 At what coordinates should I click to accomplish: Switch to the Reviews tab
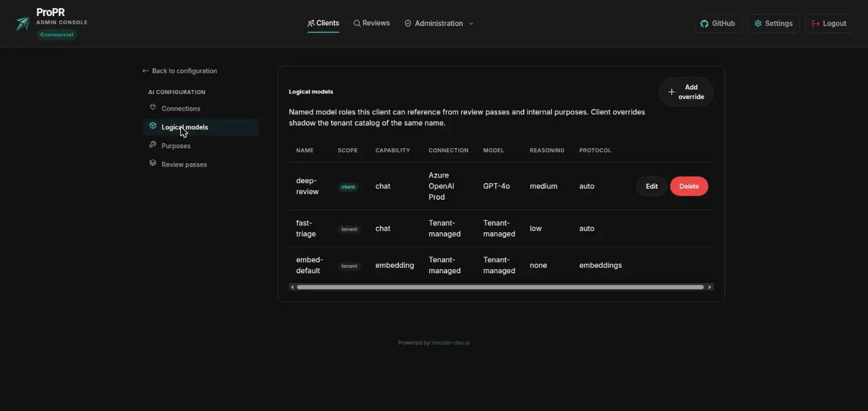coord(371,23)
